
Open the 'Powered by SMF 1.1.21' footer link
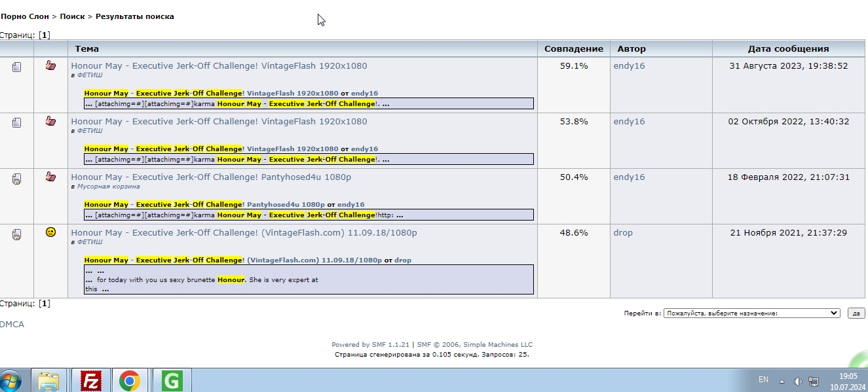click(x=370, y=345)
